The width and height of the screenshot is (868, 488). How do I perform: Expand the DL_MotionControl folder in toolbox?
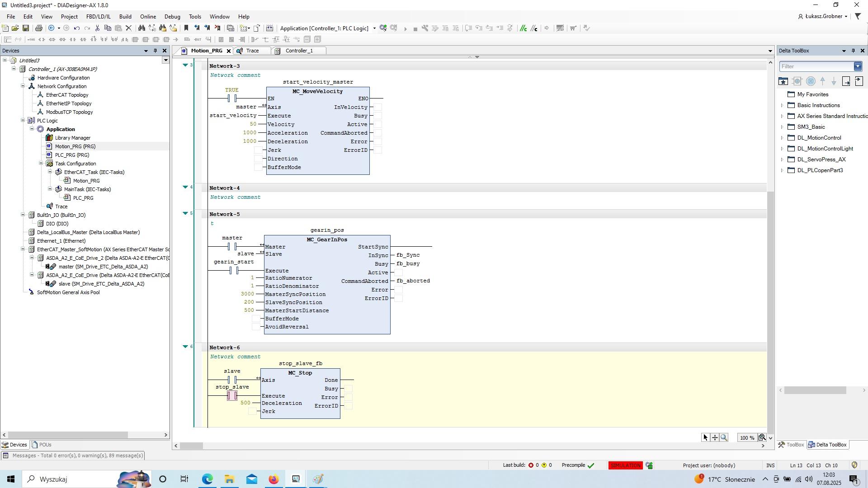tap(782, 138)
